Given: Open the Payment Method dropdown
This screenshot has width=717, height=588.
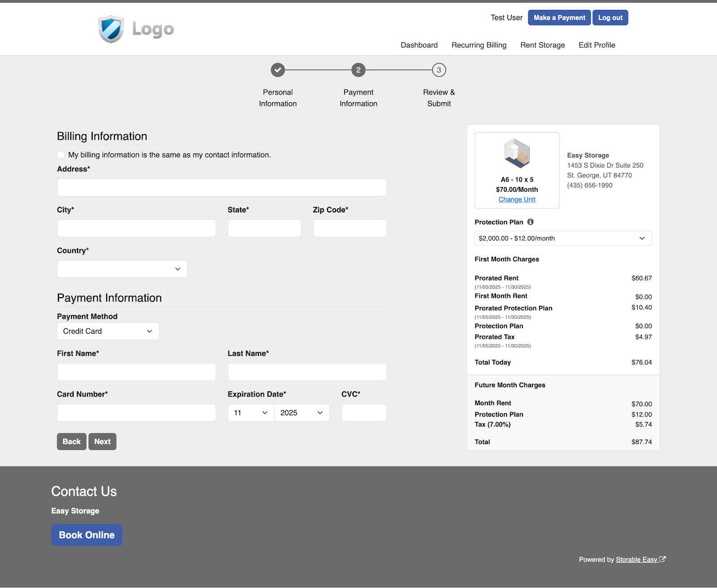Looking at the screenshot, I should coord(108,331).
